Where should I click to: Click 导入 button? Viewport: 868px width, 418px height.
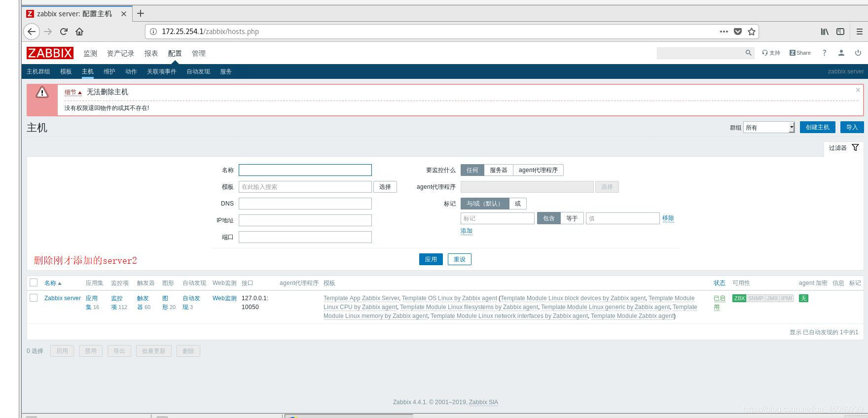click(x=852, y=127)
